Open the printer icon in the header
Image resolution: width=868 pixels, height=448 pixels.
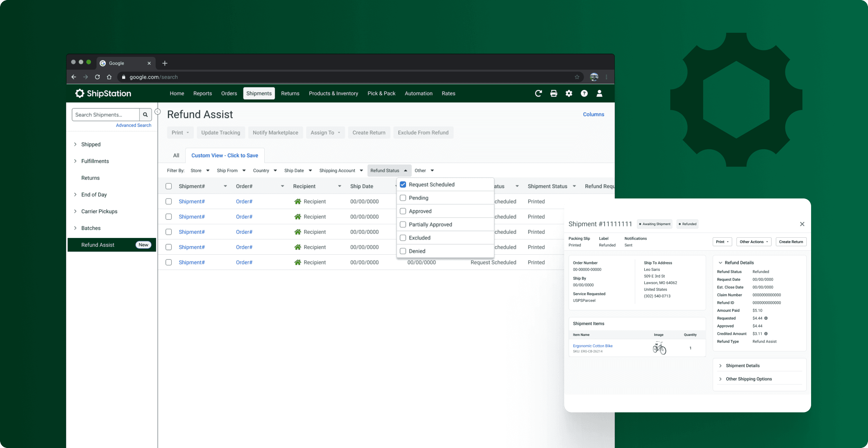click(x=554, y=93)
